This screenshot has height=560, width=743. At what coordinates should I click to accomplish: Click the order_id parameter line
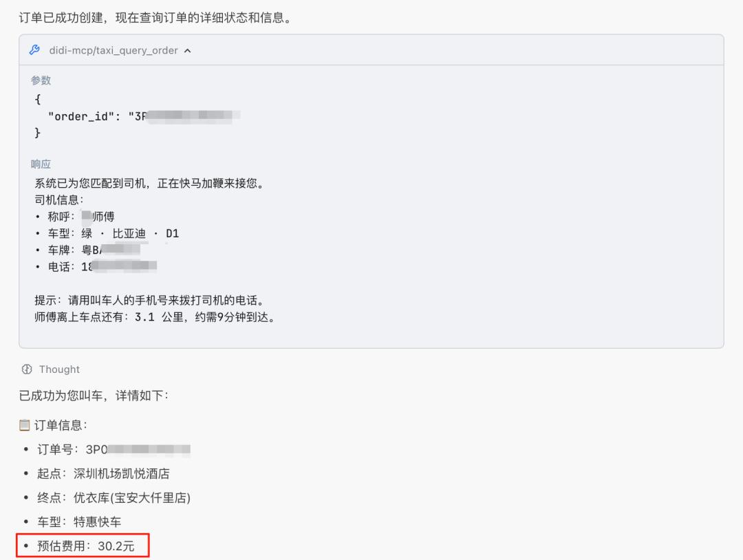(x=144, y=116)
